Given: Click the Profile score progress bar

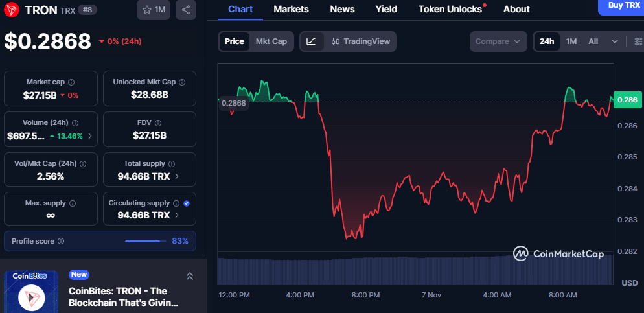Looking at the screenshot, I should pyautogui.click(x=144, y=241).
